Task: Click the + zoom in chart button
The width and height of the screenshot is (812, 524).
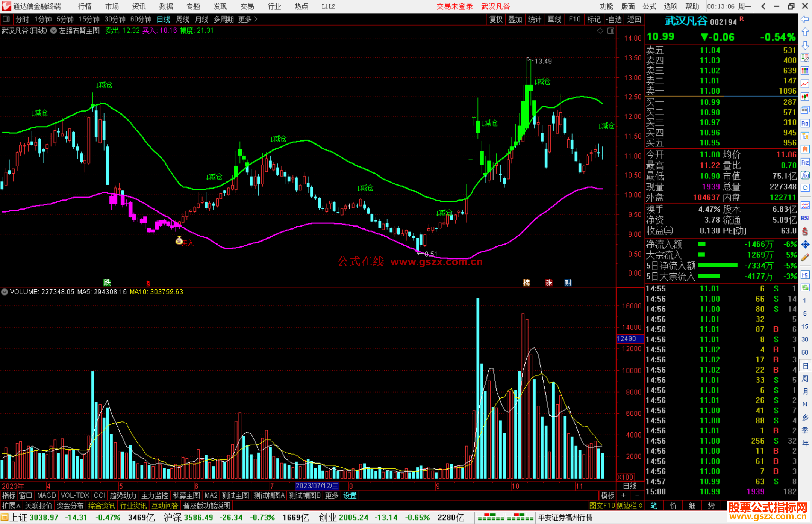Action: pyautogui.click(x=623, y=495)
